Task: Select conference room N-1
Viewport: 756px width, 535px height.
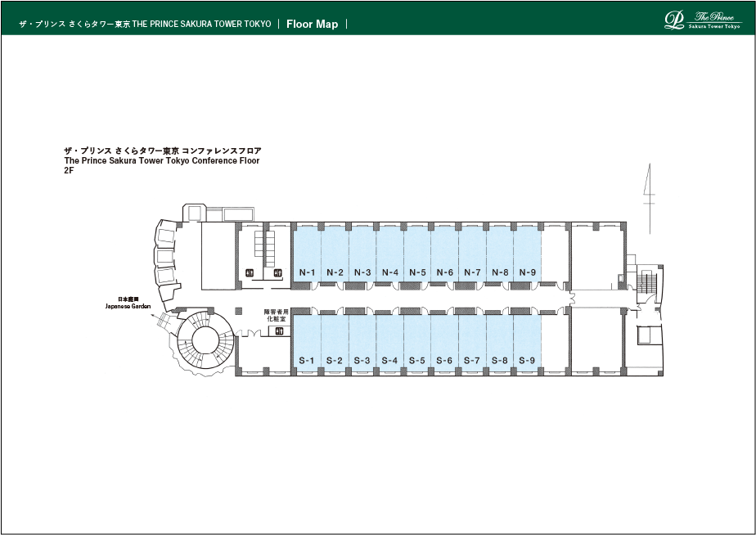Action: click(307, 254)
